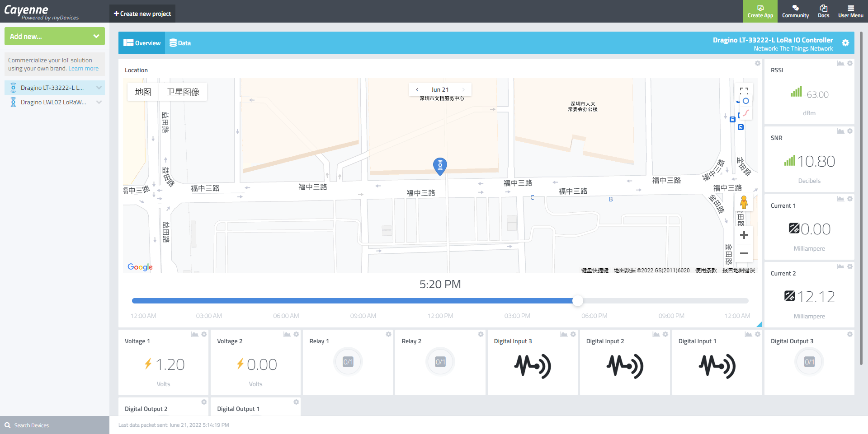Open device settings gear for Dragino LT-33222-L

tap(845, 43)
